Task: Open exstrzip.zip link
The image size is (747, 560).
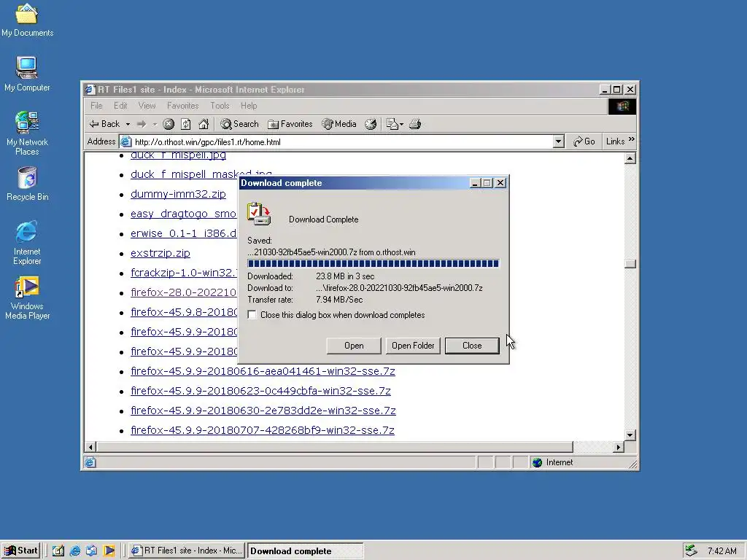Action: 160,253
